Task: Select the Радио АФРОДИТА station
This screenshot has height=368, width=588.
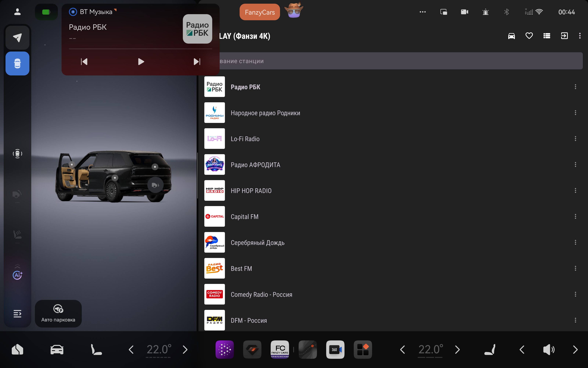Action: pyautogui.click(x=393, y=164)
